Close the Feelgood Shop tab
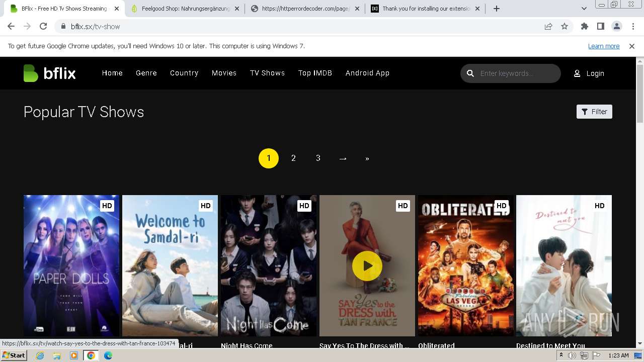The image size is (644, 362). point(237,9)
